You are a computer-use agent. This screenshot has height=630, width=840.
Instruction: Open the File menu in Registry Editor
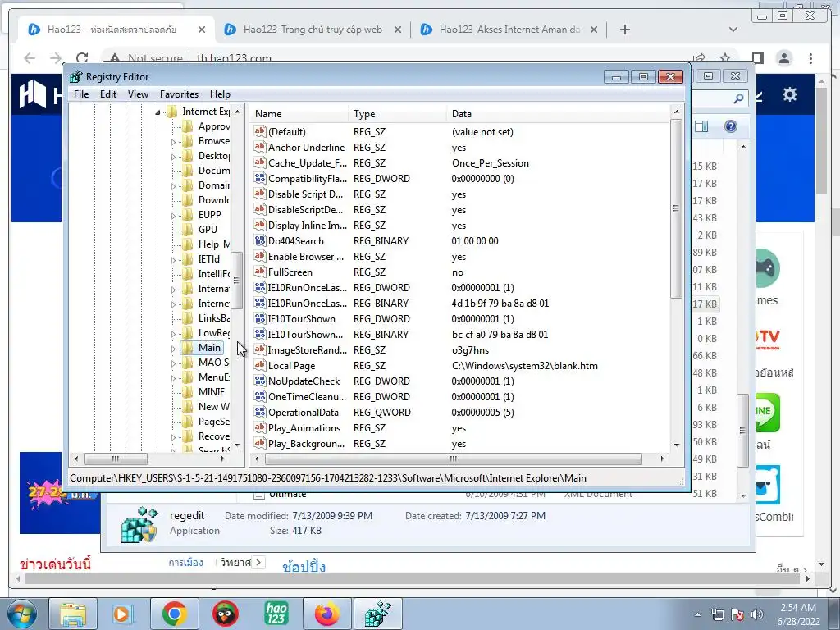tap(81, 94)
